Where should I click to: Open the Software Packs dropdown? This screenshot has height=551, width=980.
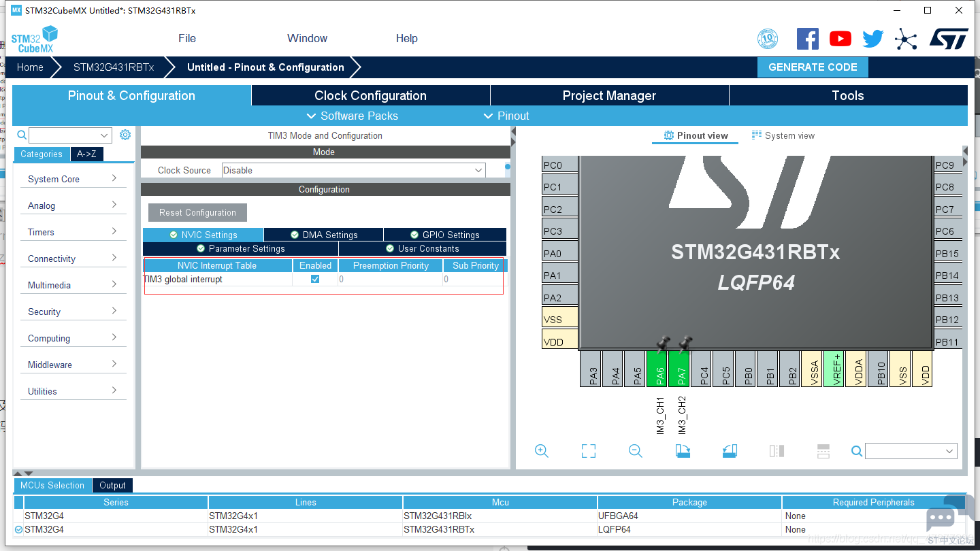tap(353, 116)
